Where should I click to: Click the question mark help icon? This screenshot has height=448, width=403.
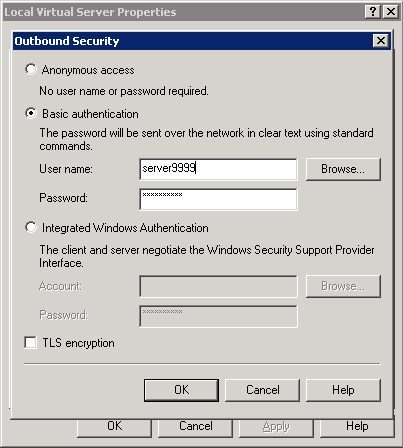(373, 12)
